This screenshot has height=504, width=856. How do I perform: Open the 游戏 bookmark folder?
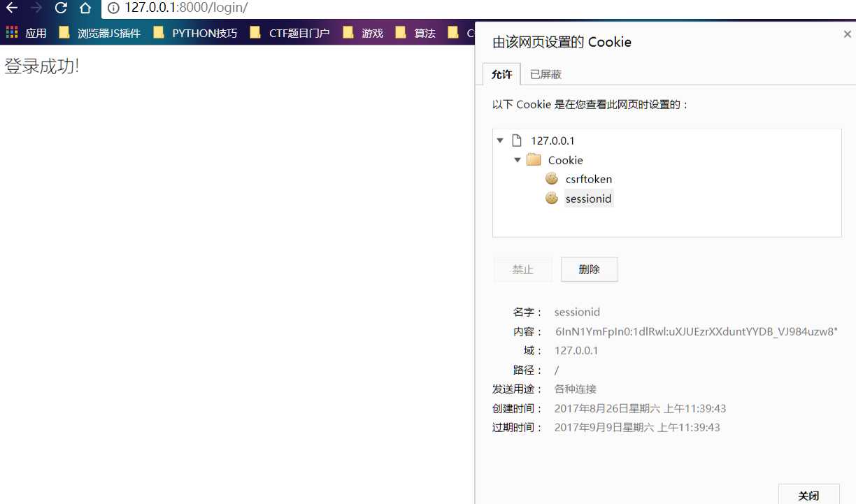point(372,32)
